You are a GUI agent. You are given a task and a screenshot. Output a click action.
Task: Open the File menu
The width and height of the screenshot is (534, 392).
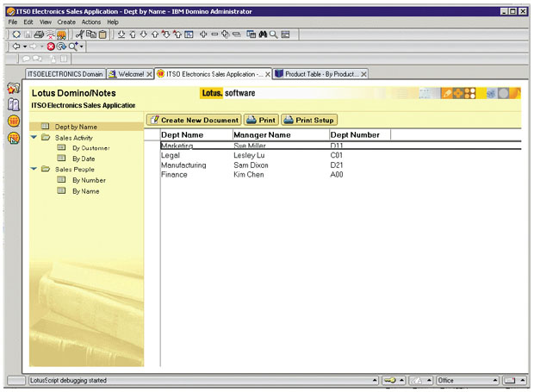[x=13, y=22]
